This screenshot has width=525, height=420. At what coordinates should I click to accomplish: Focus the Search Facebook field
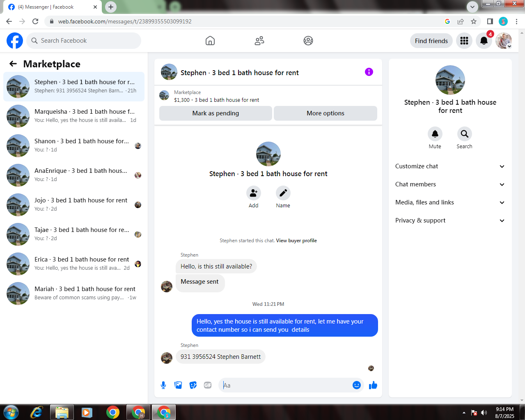[x=84, y=41]
